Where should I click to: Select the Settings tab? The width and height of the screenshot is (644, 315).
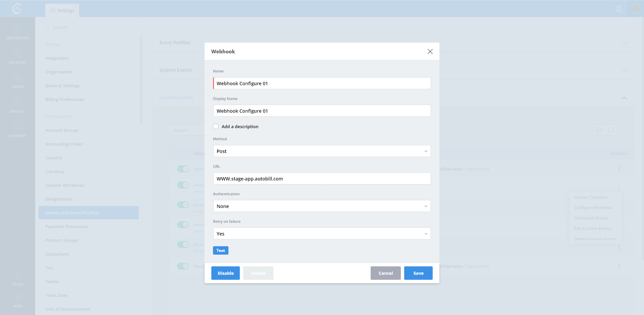62,10
